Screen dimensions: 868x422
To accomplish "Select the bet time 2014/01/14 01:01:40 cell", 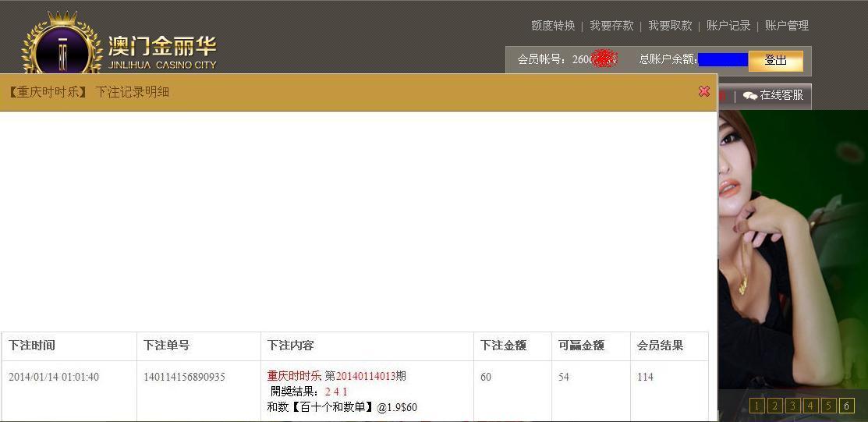I will (54, 377).
